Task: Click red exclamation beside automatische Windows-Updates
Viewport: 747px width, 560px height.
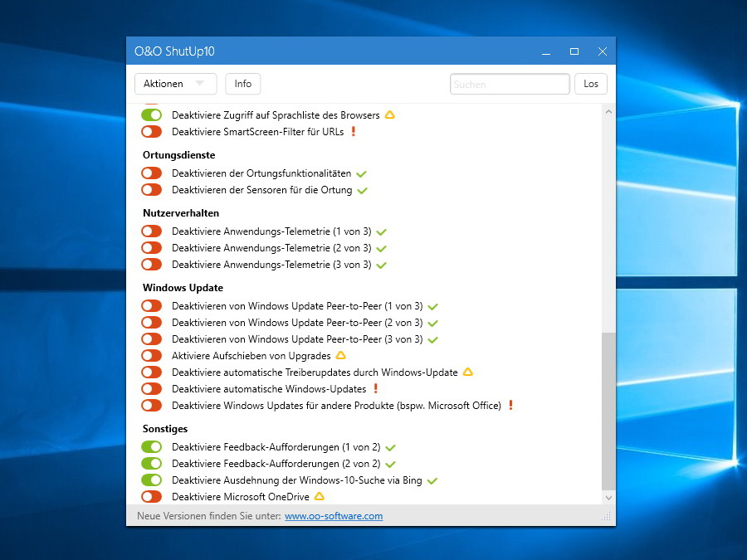Action: (376, 388)
